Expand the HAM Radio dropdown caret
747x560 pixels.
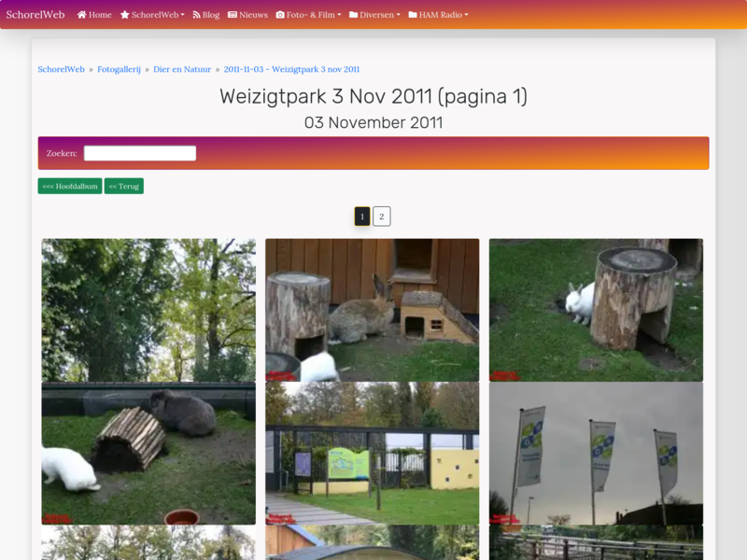tap(466, 15)
